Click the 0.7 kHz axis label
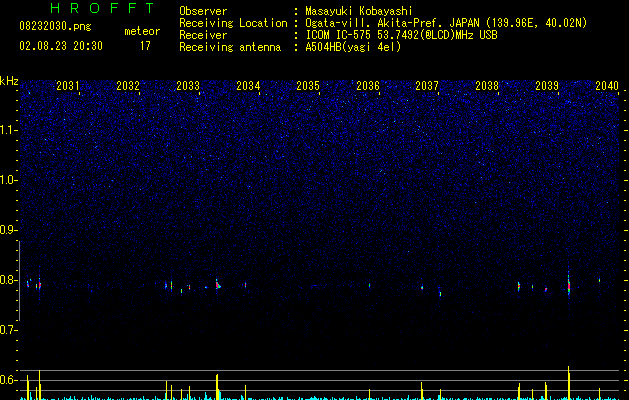The width and height of the screenshot is (629, 400). click(8, 330)
